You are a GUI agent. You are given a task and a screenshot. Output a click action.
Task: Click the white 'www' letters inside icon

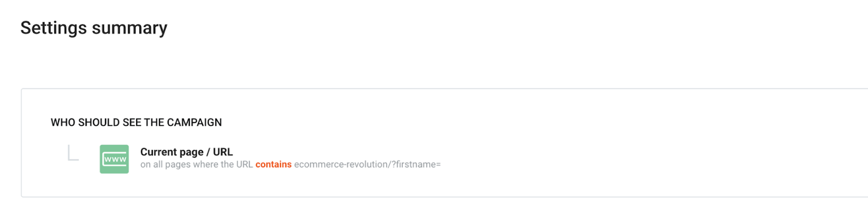click(x=114, y=160)
